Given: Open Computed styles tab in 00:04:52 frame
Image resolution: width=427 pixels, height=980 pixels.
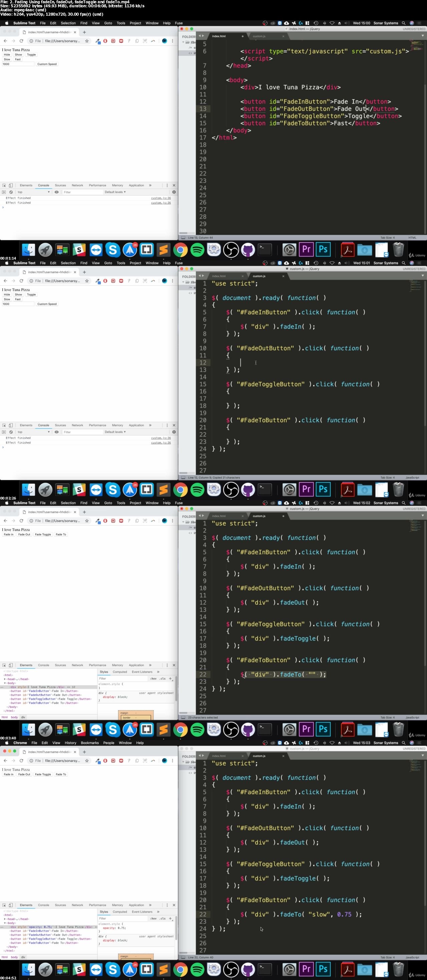Looking at the screenshot, I should click(x=120, y=912).
